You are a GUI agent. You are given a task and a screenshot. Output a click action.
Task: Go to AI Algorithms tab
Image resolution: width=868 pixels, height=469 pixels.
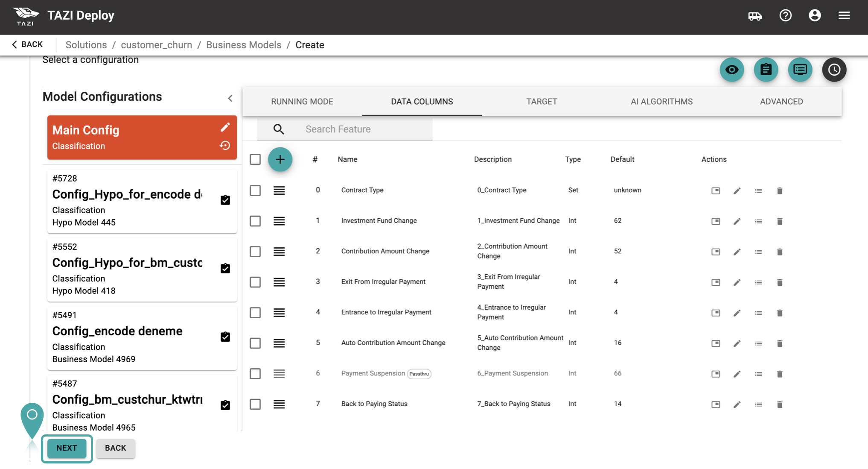click(661, 102)
